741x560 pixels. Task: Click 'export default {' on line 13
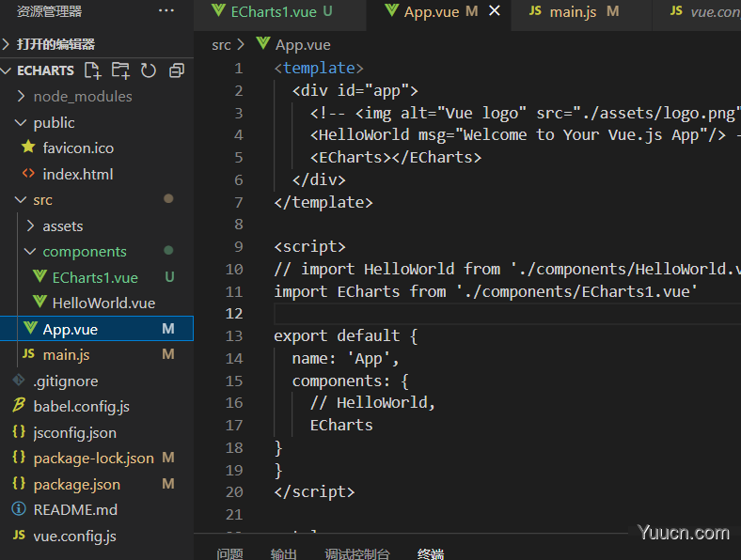click(x=345, y=335)
